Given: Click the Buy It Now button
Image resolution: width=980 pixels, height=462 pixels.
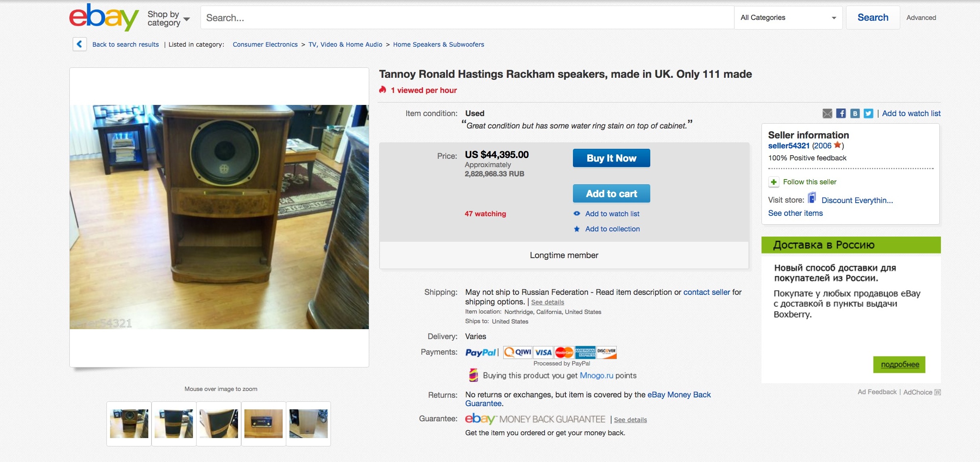Looking at the screenshot, I should tap(611, 158).
